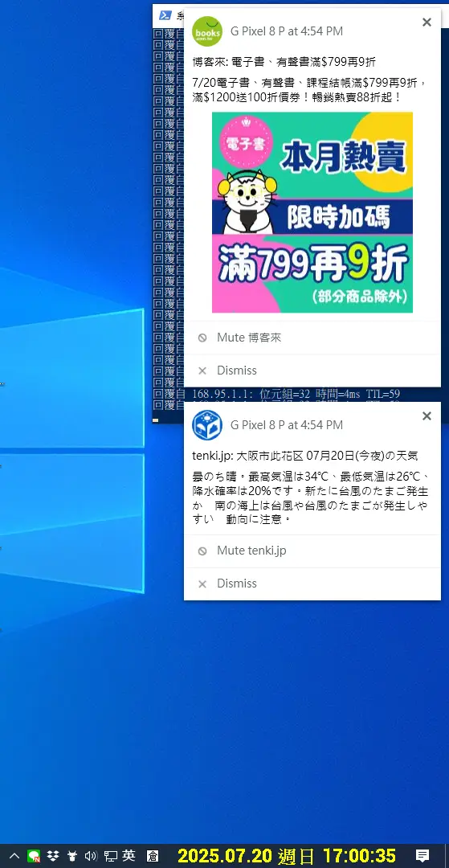Viewport: 449px width, 868px height.
Task: Click the tenki.jp 大阪市此花区 weather title
Action: (304, 457)
